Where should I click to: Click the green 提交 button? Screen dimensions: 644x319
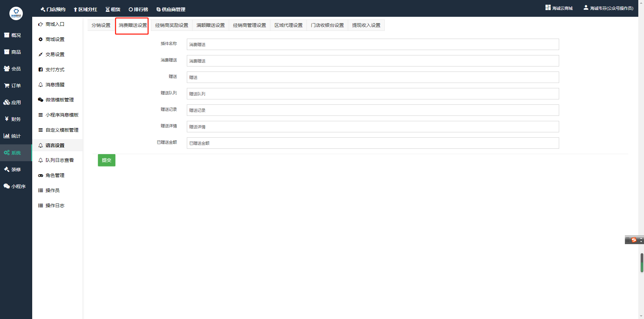(107, 160)
